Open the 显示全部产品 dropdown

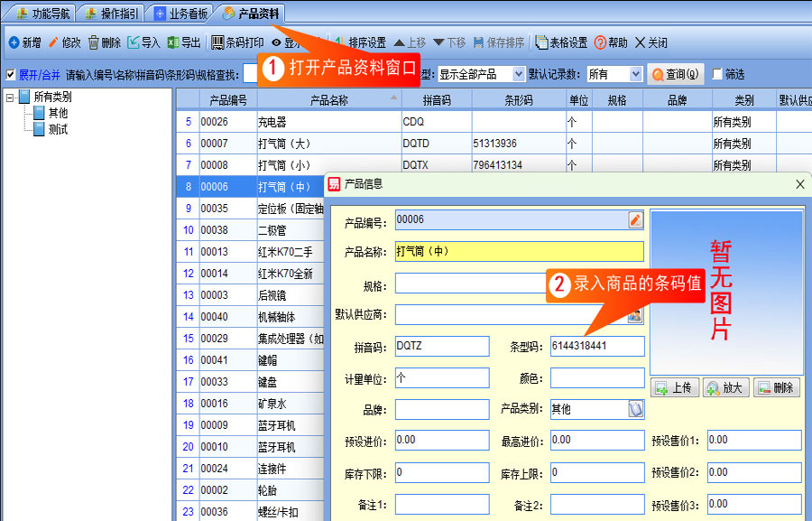click(518, 75)
